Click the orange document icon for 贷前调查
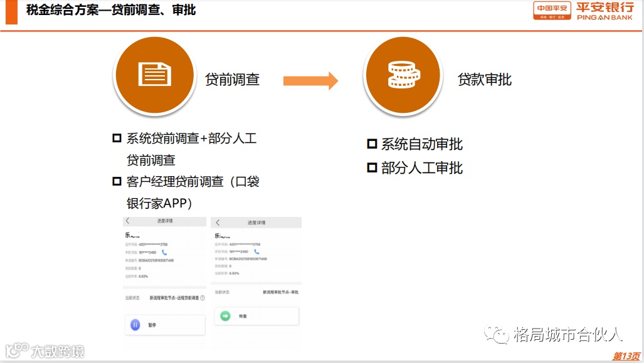 pyautogui.click(x=155, y=75)
